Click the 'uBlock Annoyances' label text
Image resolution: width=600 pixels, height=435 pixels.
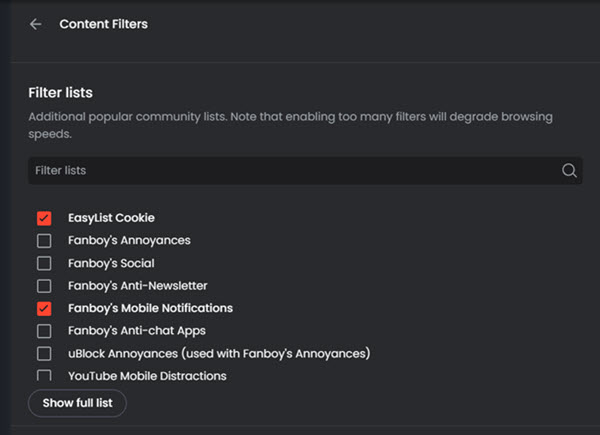pos(219,354)
